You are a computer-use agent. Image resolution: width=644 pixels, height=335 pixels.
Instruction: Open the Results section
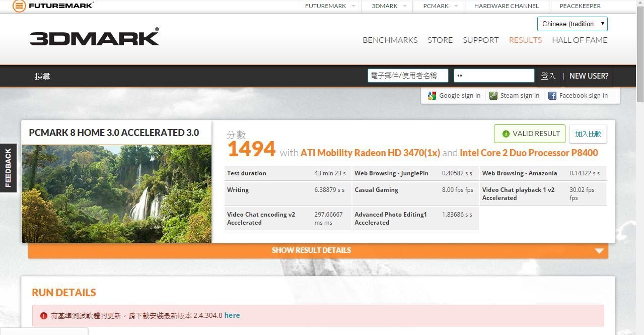pos(525,40)
